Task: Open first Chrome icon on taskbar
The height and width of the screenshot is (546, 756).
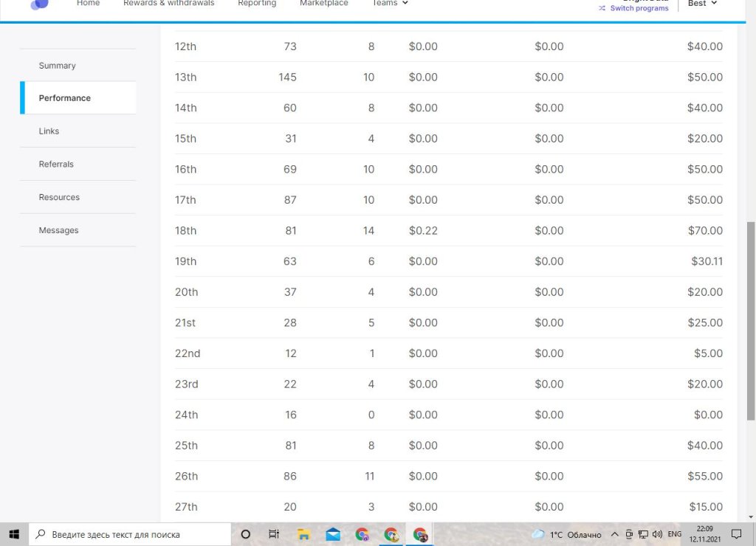Action: (362, 534)
